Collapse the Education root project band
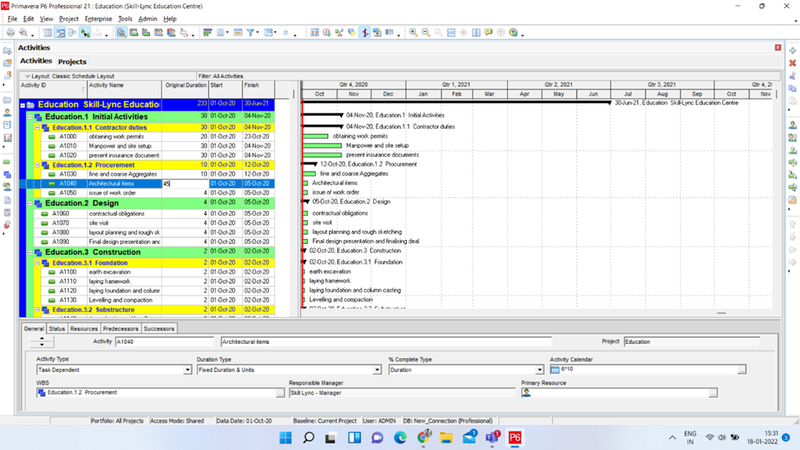The image size is (800, 450). 22,105
